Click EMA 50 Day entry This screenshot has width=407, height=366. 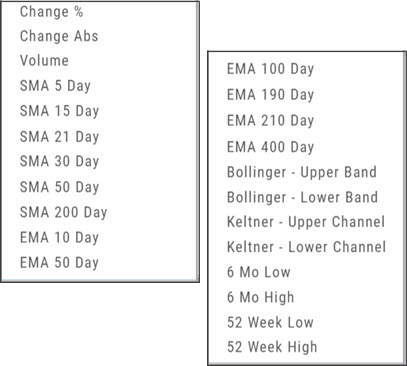coord(59,263)
